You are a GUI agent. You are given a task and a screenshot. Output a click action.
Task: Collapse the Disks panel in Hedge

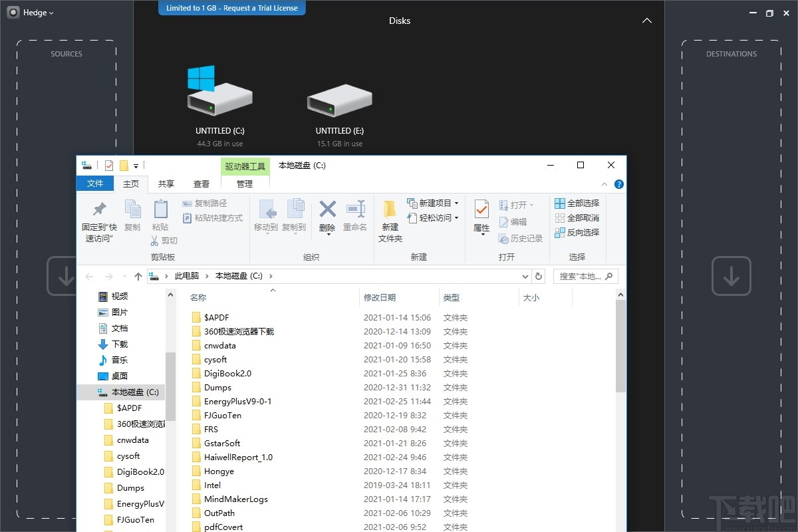tap(646, 21)
